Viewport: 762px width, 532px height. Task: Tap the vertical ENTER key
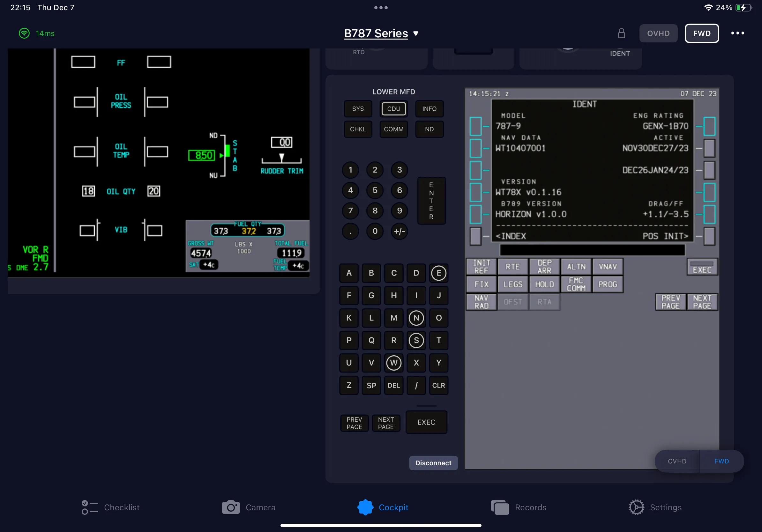pos(431,201)
